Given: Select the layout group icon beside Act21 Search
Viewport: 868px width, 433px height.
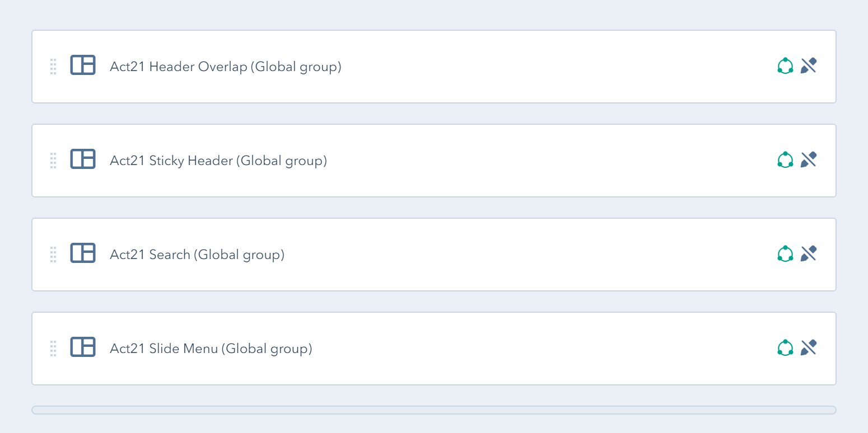Looking at the screenshot, I should point(83,253).
